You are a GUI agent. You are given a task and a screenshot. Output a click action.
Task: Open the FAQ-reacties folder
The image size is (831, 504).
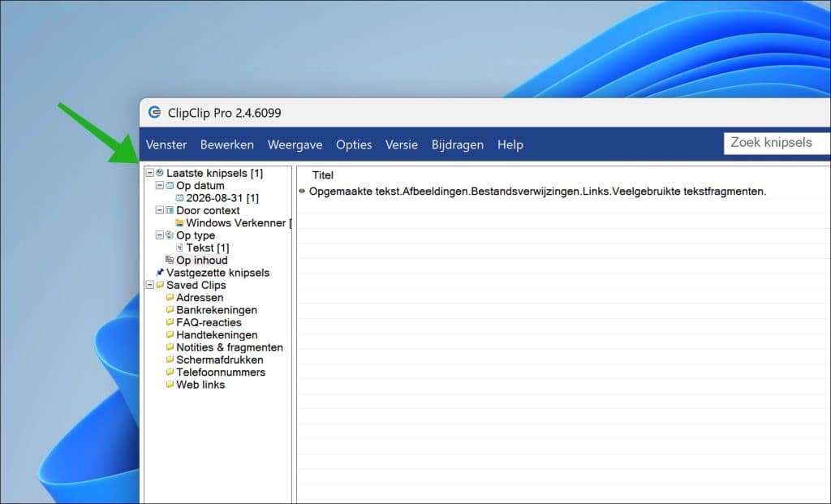point(209,323)
